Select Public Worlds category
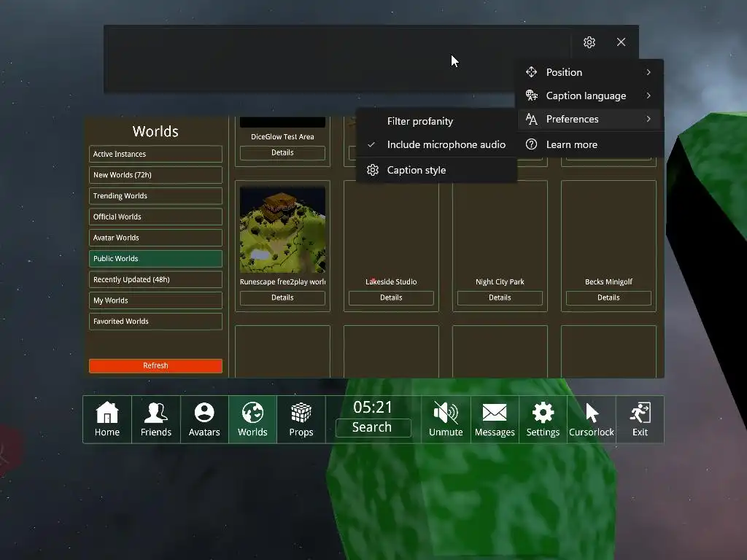Image resolution: width=747 pixels, height=560 pixels. 155,259
